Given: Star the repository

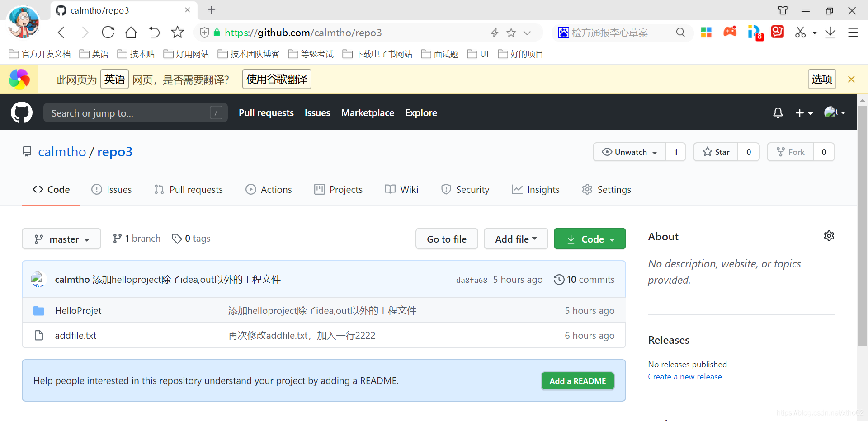Looking at the screenshot, I should pyautogui.click(x=716, y=152).
